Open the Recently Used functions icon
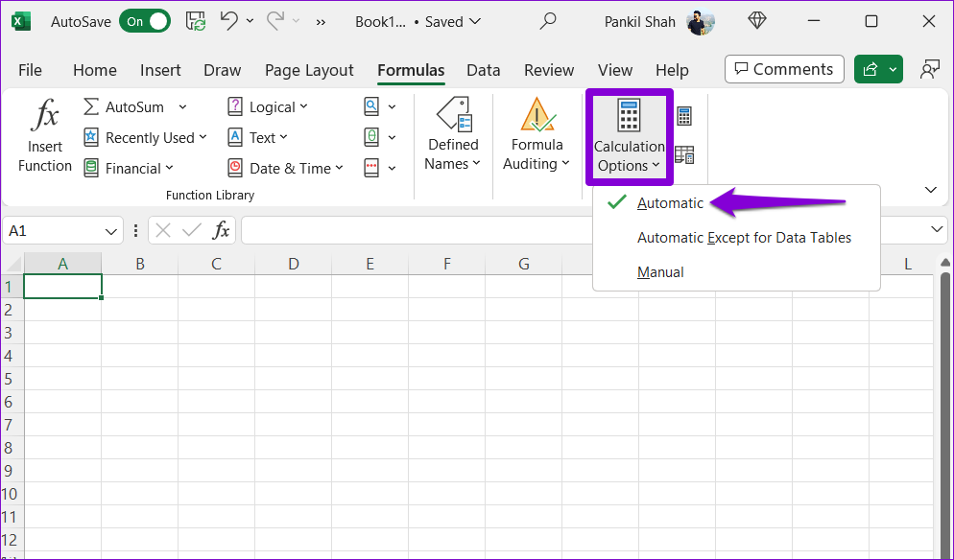The width and height of the screenshot is (954, 560). click(x=92, y=137)
